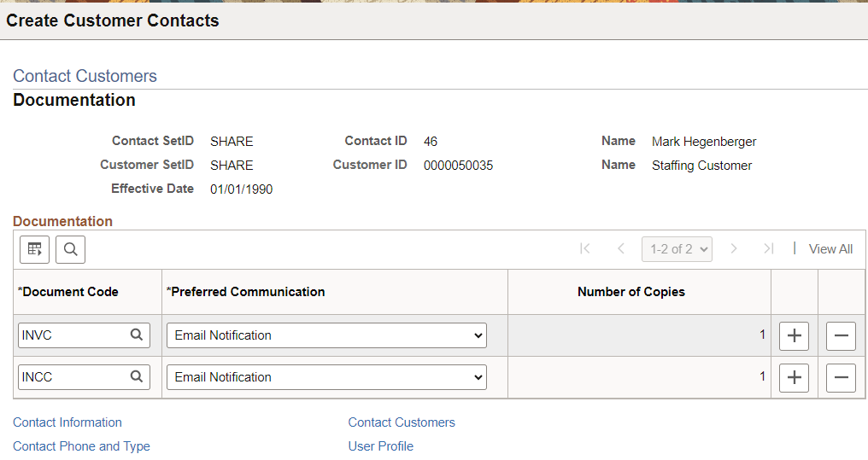This screenshot has width=868, height=460.
Task: Go to last page of the grid
Action: (768, 249)
